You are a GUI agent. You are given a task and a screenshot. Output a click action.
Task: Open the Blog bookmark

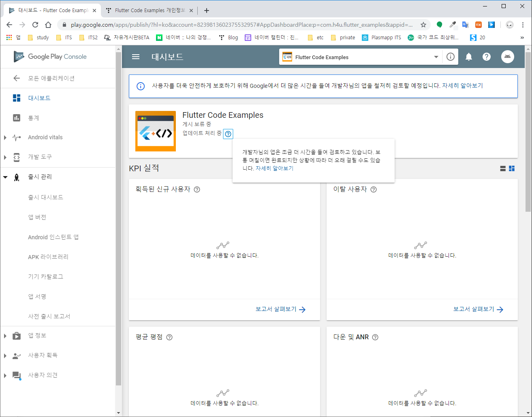click(x=229, y=38)
